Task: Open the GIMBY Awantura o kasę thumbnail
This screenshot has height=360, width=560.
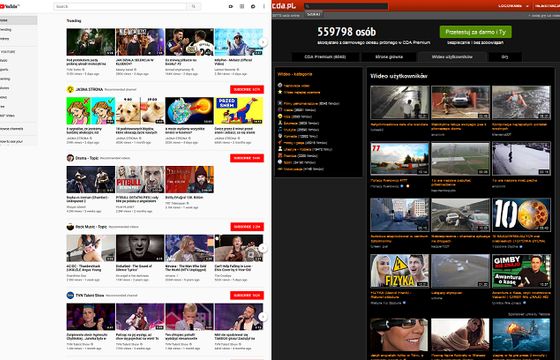Action: tap(521, 271)
